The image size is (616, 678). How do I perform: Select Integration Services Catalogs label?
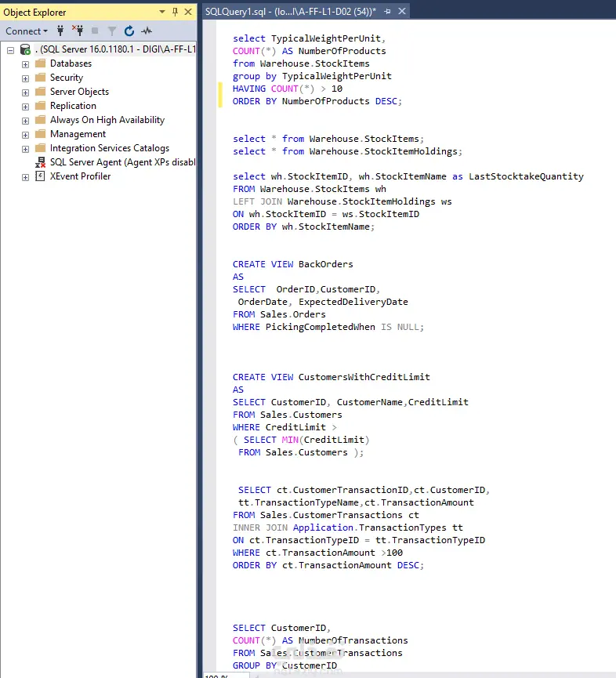coord(110,148)
